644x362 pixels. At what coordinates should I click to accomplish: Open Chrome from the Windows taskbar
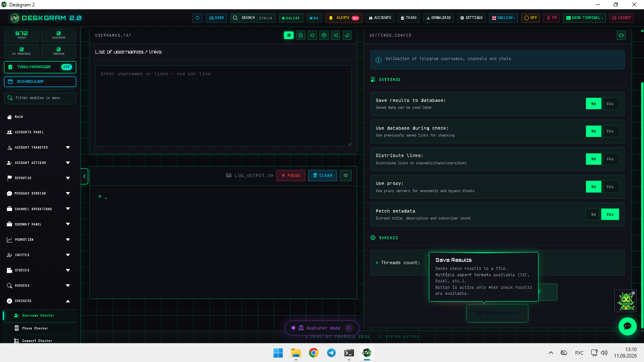point(313,353)
